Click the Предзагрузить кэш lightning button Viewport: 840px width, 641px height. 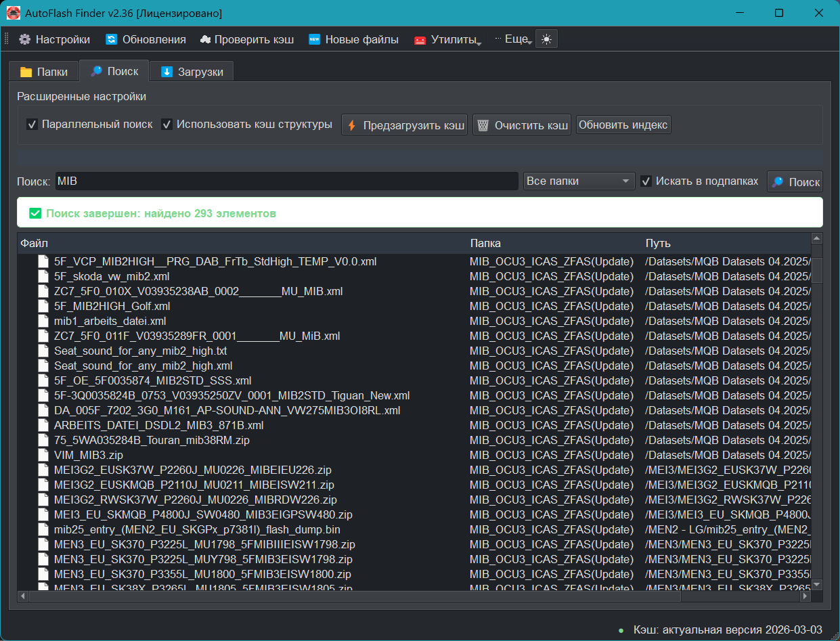coord(404,125)
